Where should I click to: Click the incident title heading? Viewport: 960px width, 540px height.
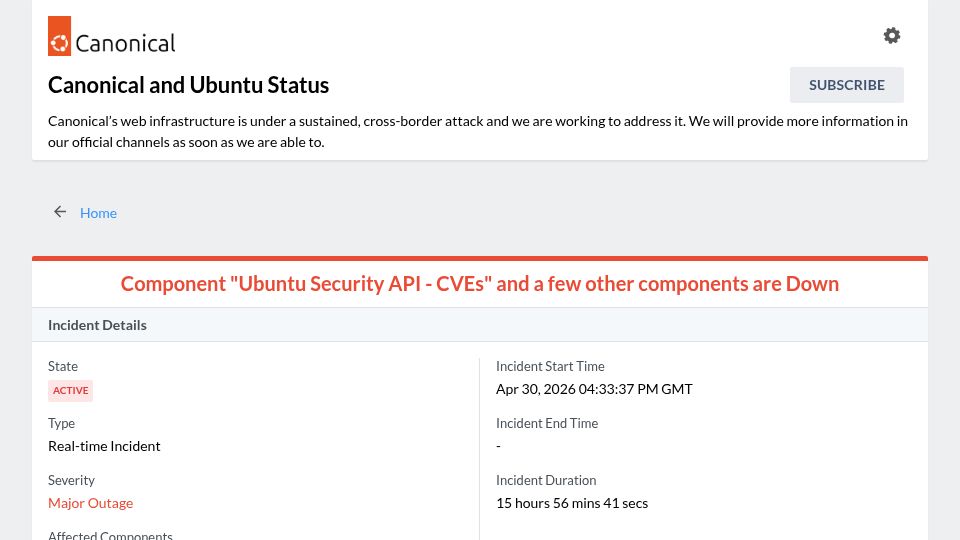(479, 284)
